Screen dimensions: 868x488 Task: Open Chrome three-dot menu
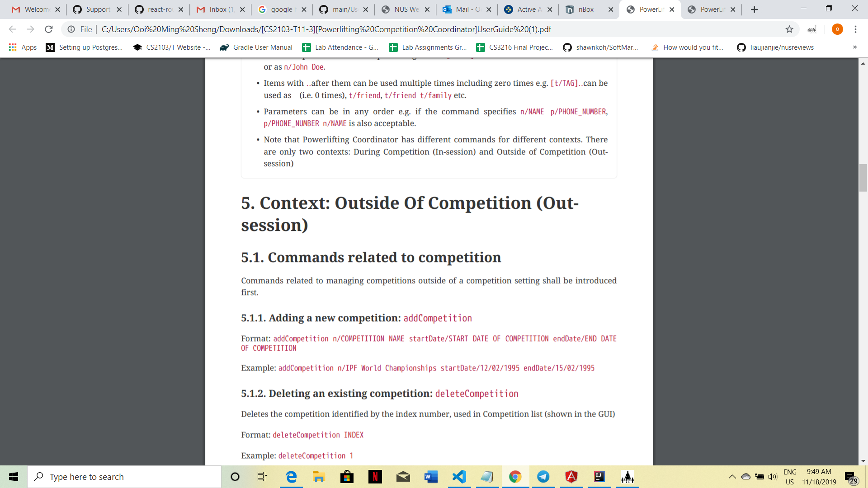click(x=855, y=29)
